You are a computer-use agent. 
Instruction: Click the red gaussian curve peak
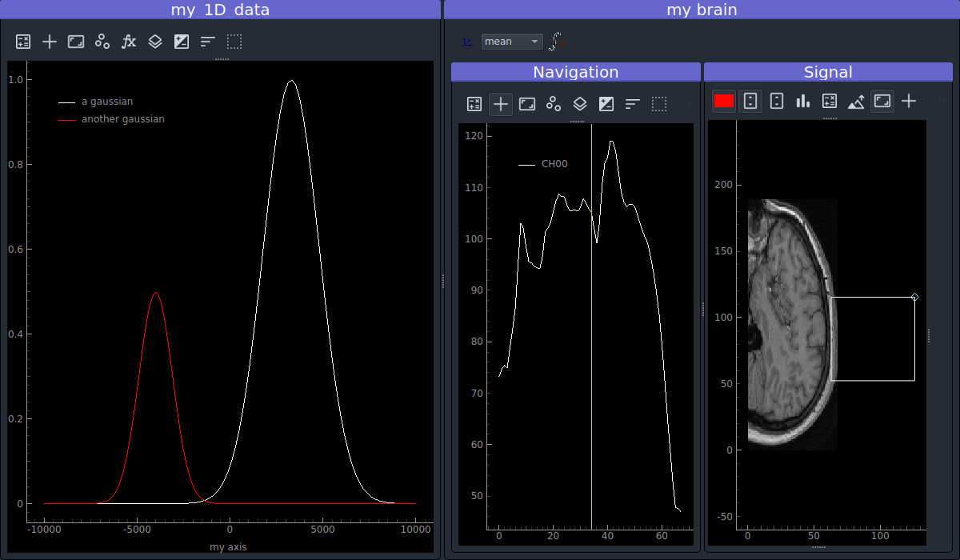[155, 293]
